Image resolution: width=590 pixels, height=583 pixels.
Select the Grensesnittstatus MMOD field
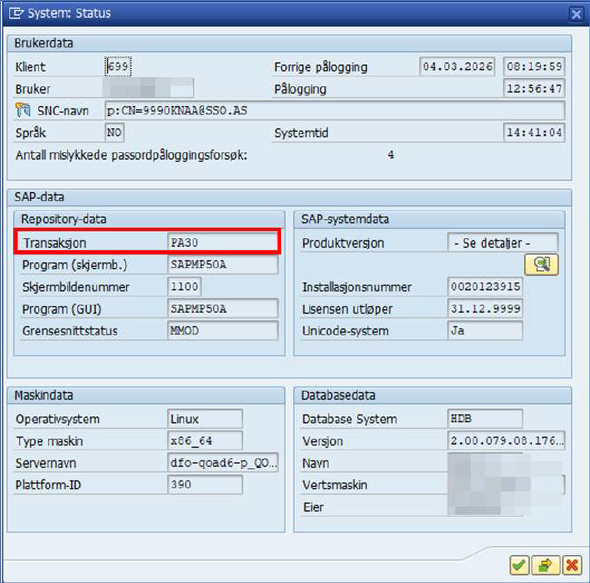[223, 331]
